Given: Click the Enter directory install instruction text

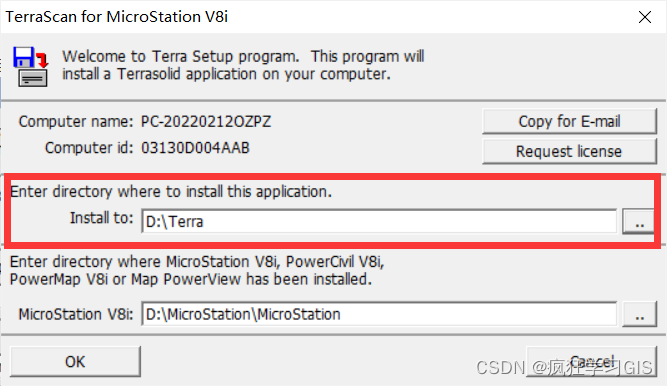Looking at the screenshot, I should coord(171,192).
